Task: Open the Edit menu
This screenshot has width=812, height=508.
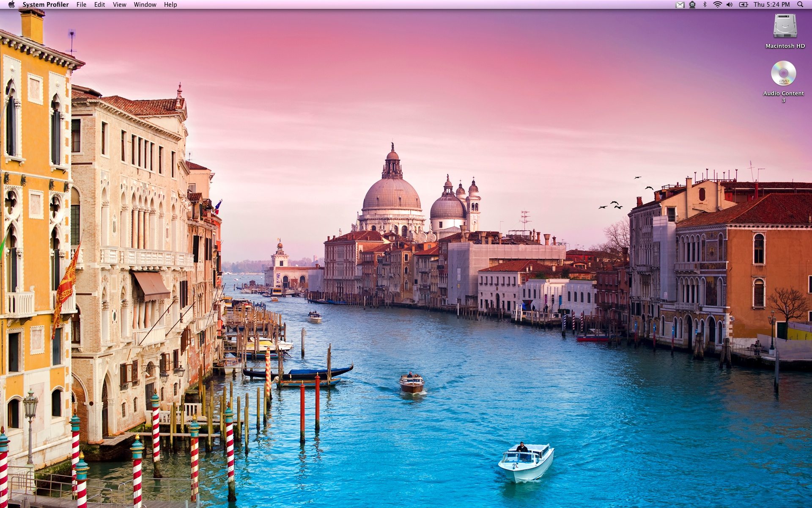Action: (x=99, y=5)
